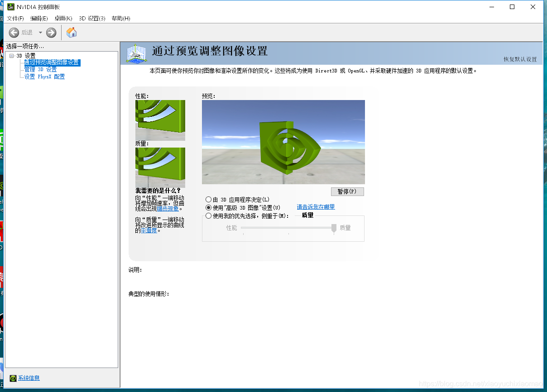This screenshot has height=392, width=547.
Task: Click the NVIDIA title bar icon
Action: pyautogui.click(x=11, y=7)
